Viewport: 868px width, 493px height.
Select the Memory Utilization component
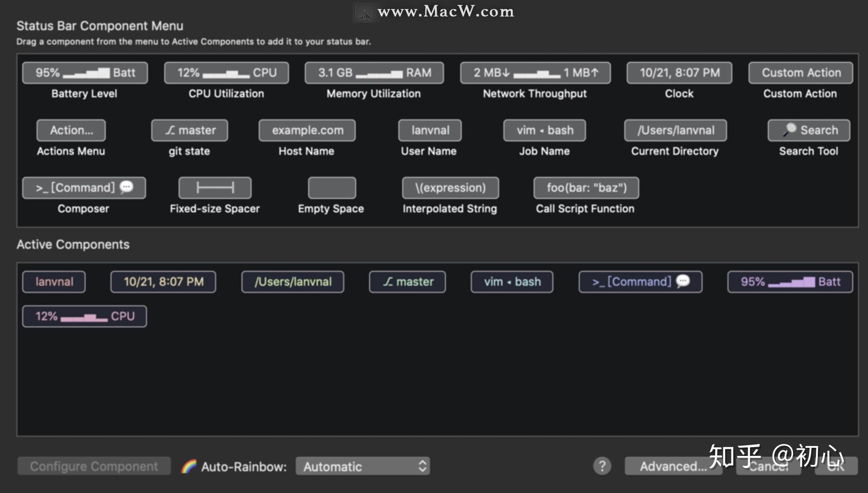[x=373, y=72]
